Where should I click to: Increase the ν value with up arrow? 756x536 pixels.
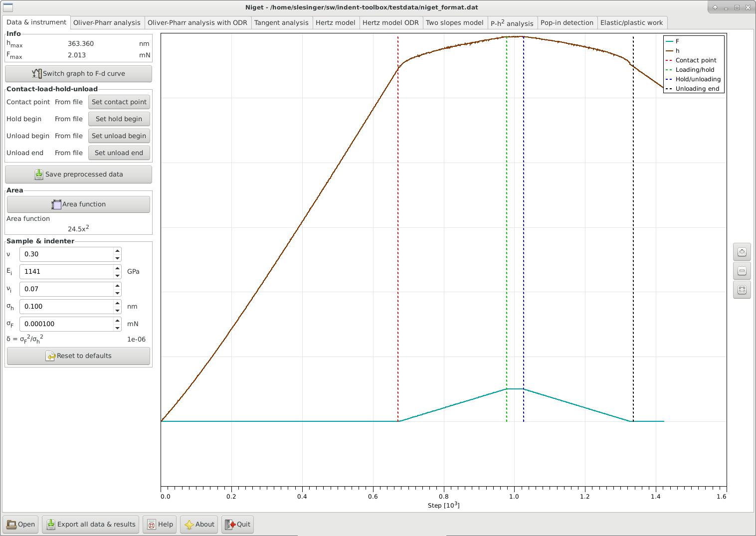tap(118, 251)
